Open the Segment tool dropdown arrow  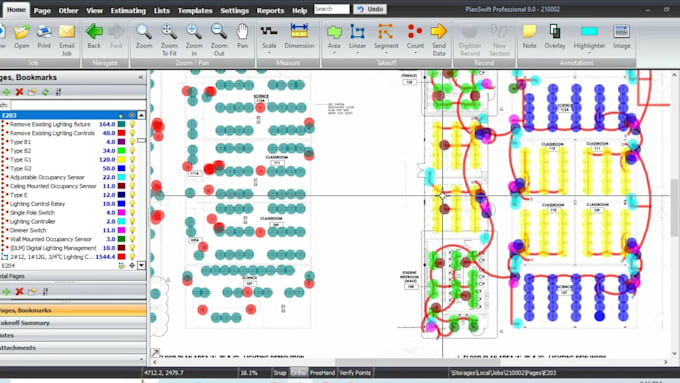(x=386, y=53)
